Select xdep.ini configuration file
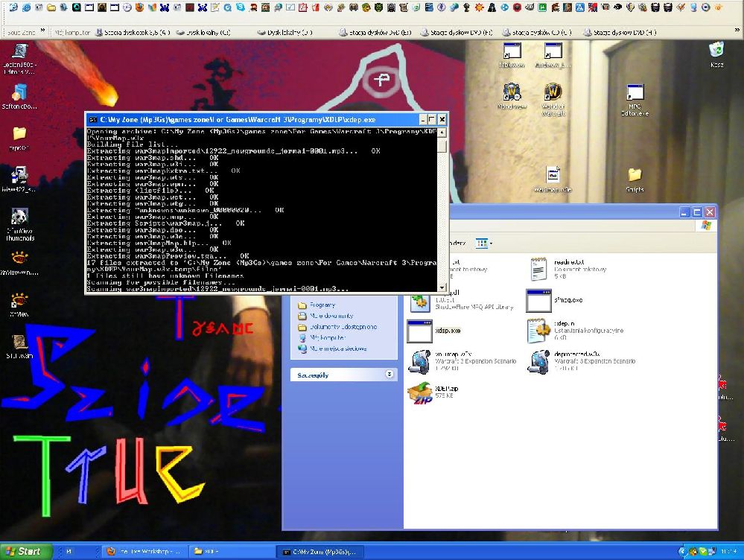744x560 pixels. [576, 331]
